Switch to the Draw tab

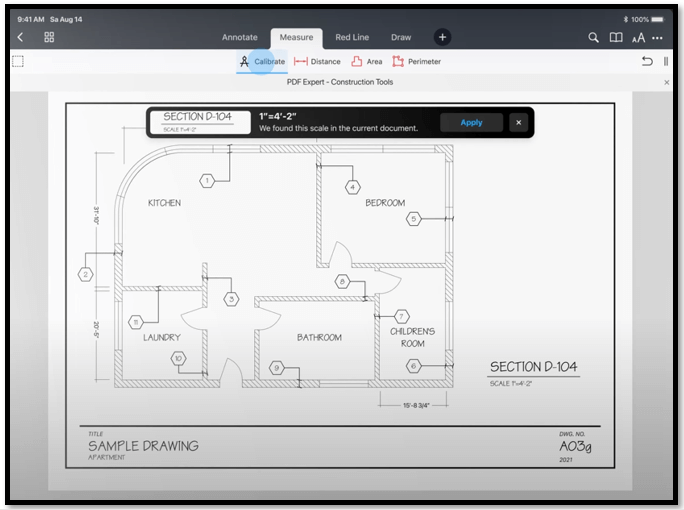coord(401,38)
